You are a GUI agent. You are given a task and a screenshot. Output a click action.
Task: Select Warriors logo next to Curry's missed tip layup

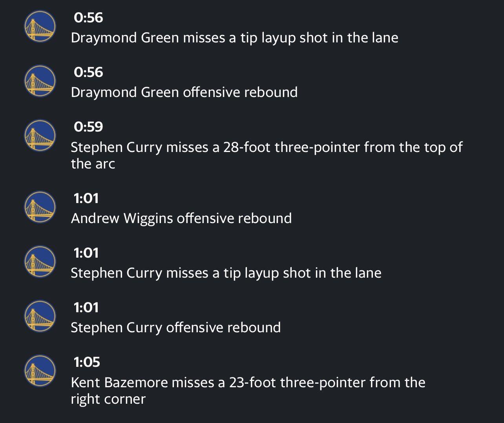40,262
